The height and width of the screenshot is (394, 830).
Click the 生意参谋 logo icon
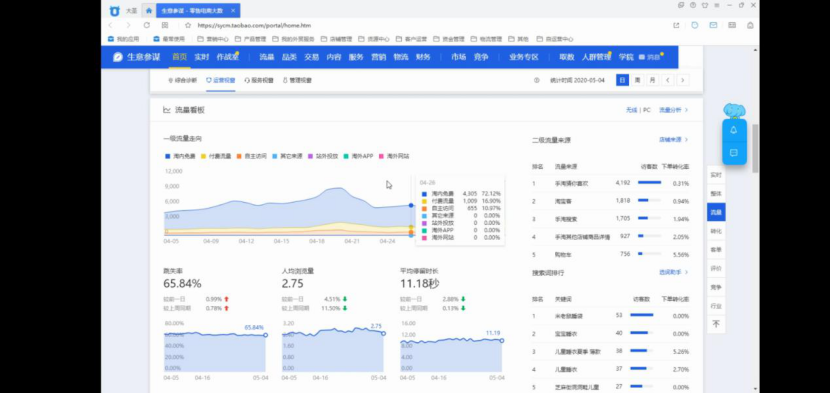pos(118,57)
